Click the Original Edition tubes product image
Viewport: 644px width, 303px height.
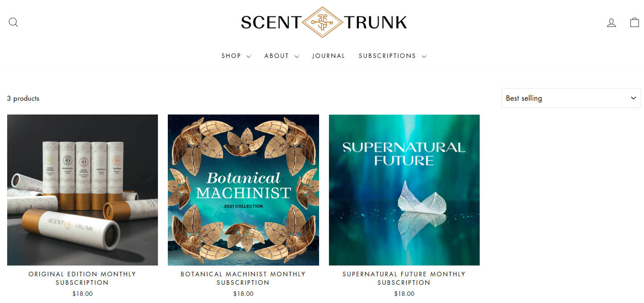coord(83,190)
